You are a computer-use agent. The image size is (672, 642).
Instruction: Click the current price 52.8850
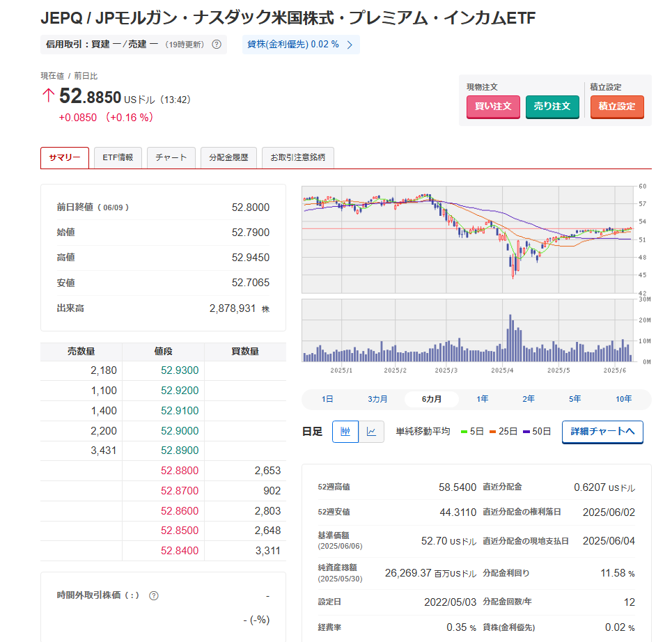tap(91, 96)
